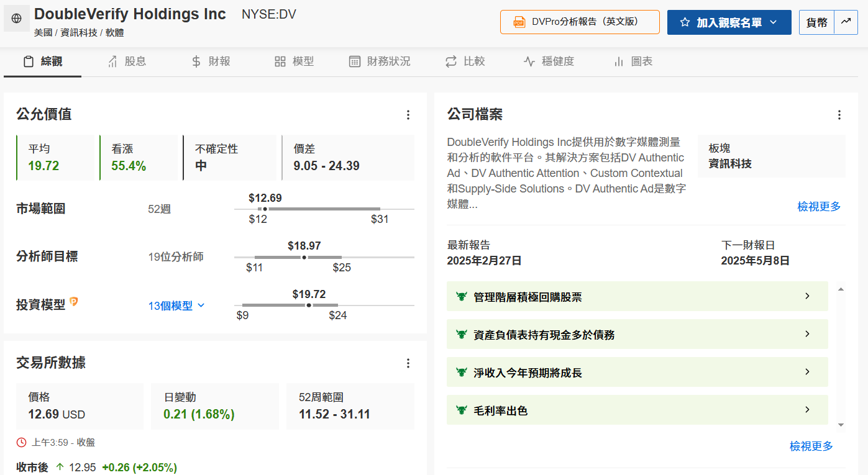Open 公允價值 card three-dot menu

click(408, 115)
